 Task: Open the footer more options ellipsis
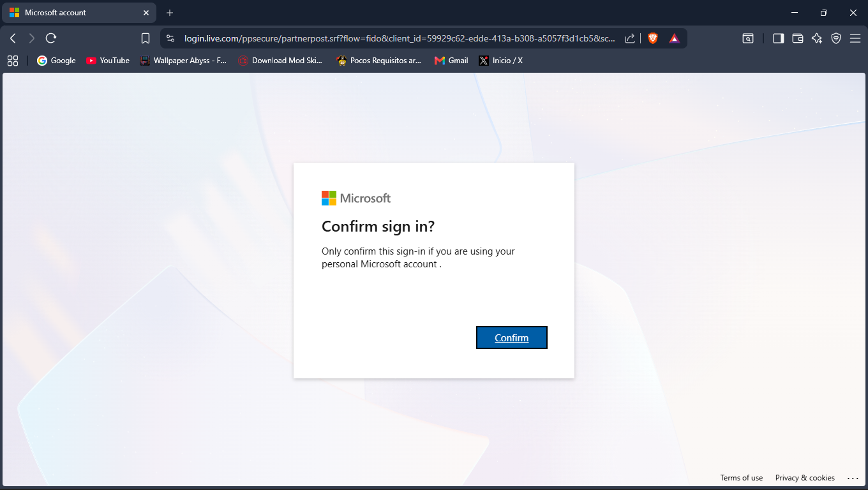(x=853, y=478)
